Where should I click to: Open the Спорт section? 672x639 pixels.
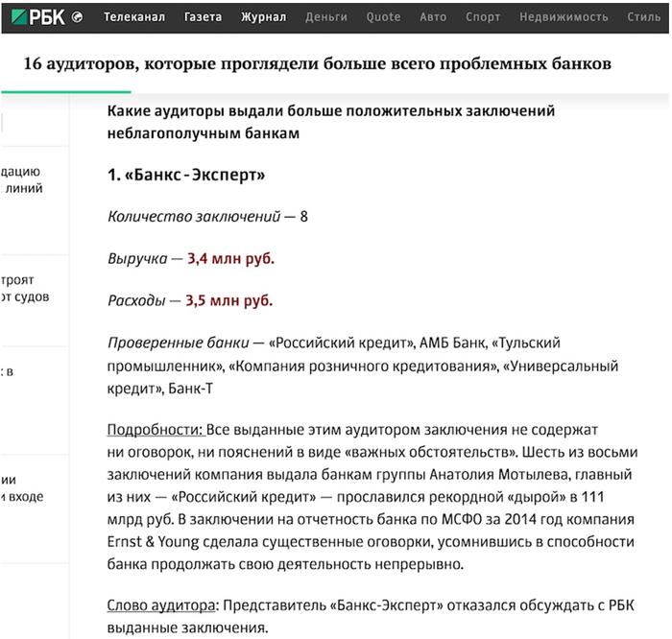coord(483,17)
